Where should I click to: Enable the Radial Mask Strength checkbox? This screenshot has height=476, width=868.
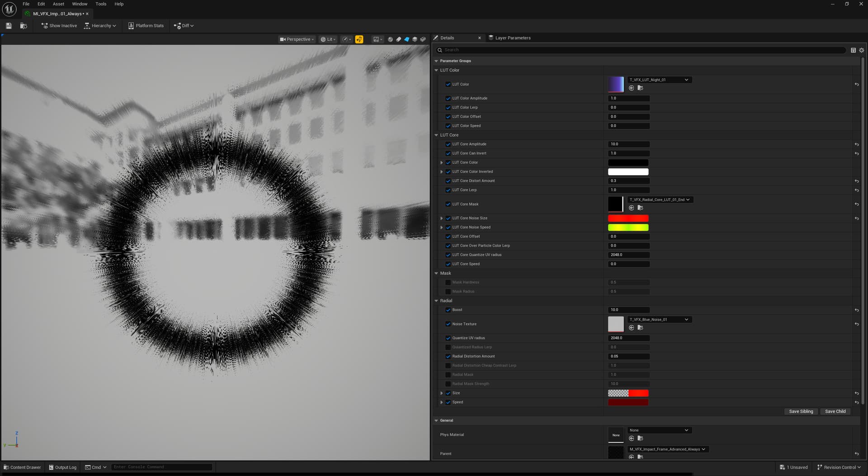[448, 384]
